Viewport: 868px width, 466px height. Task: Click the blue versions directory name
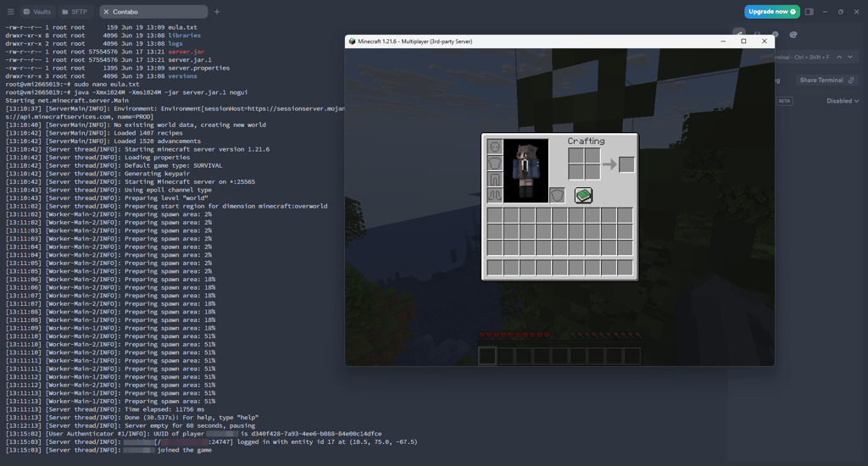[183, 75]
